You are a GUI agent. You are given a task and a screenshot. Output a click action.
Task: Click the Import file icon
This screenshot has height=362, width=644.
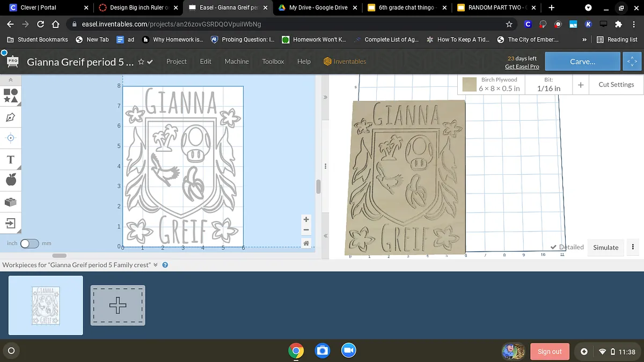tap(11, 223)
